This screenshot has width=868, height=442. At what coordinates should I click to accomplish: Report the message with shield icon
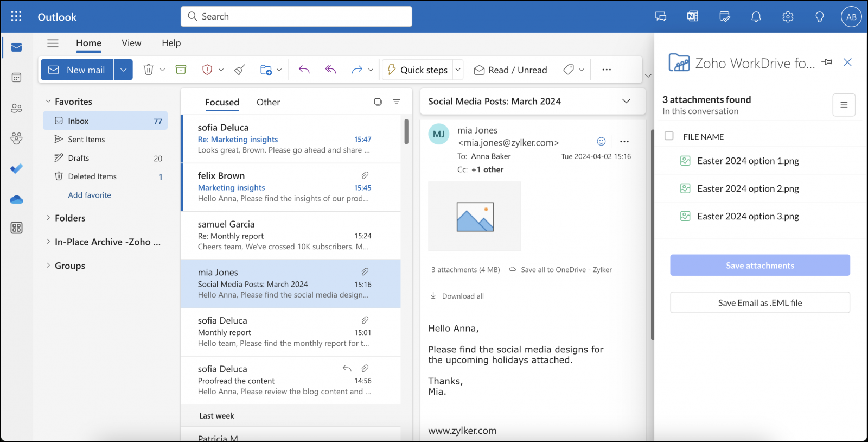coord(207,70)
